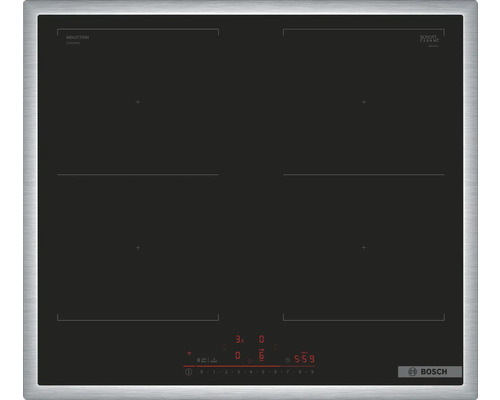500x400 pixels.
Task: Tap the INDUCTION label in top-left zone
Action: pyautogui.click(x=77, y=37)
